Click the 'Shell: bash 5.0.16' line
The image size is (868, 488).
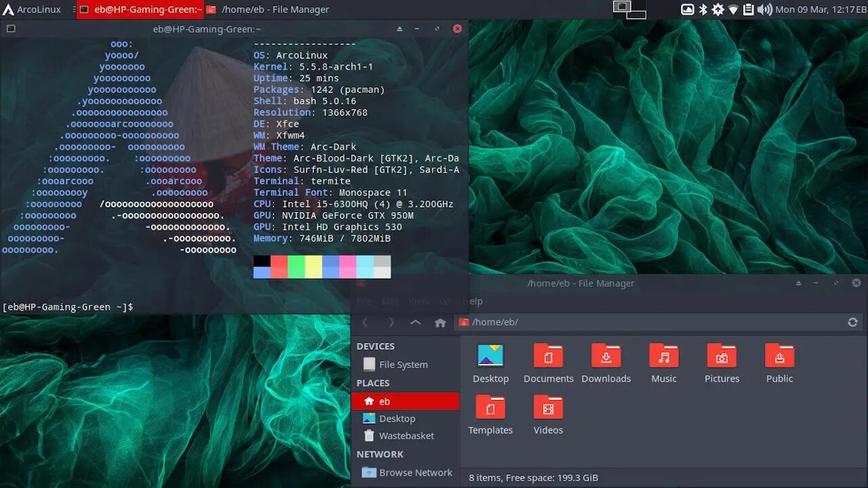point(304,101)
